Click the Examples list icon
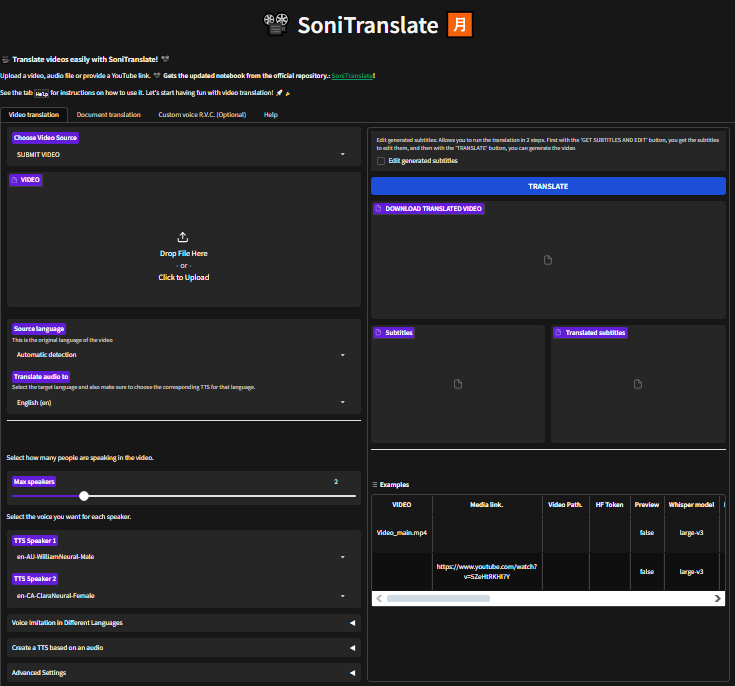The width and height of the screenshot is (735, 686). (375, 484)
